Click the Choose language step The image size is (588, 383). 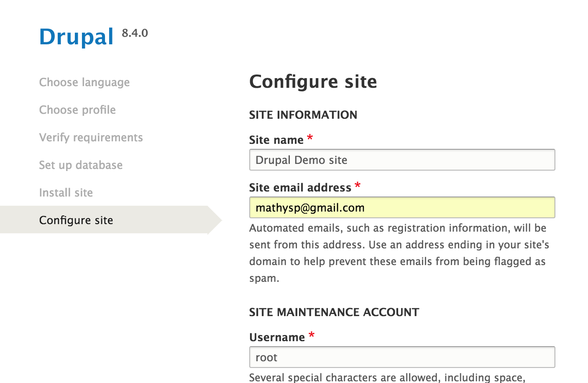tap(84, 82)
